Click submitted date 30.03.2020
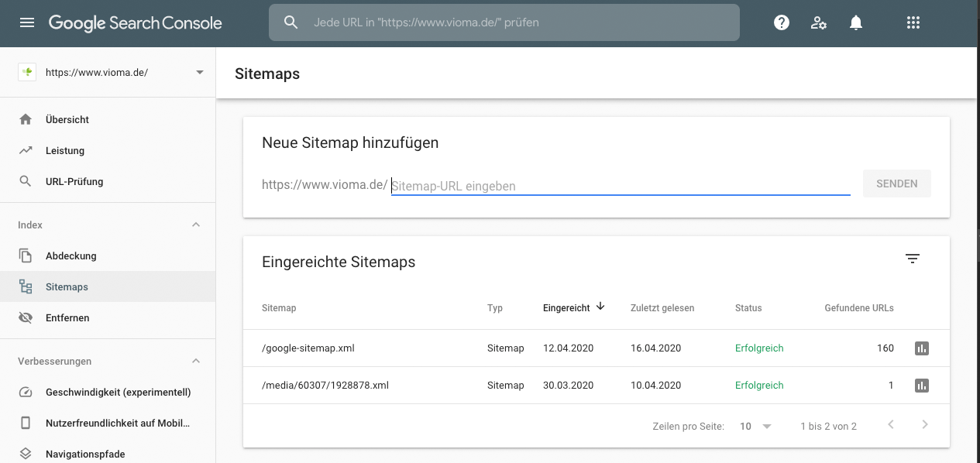 [569, 385]
